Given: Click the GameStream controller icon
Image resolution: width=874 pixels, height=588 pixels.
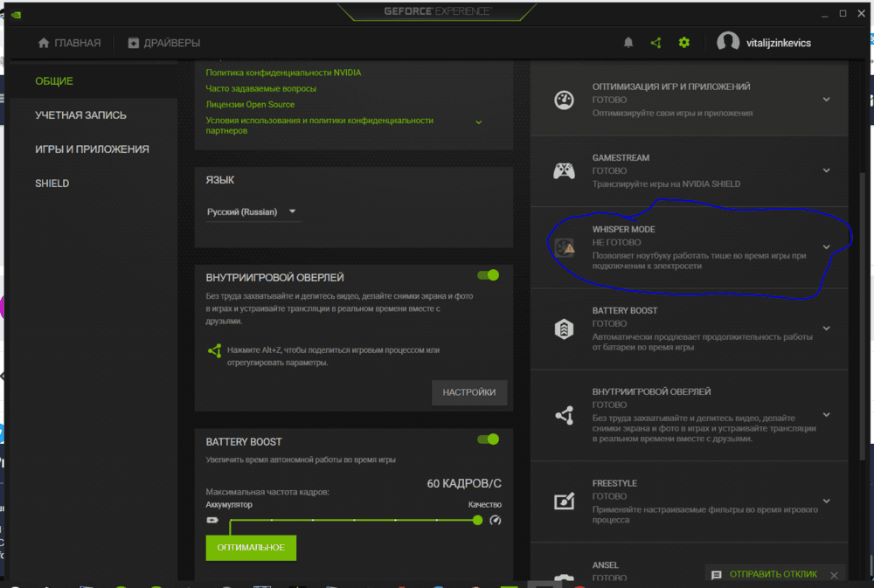Looking at the screenshot, I should coord(564,171).
